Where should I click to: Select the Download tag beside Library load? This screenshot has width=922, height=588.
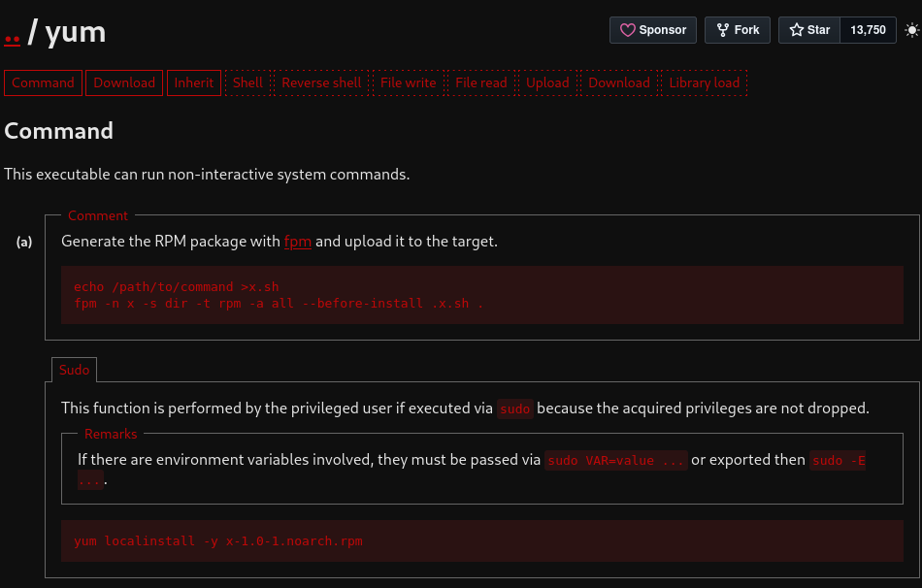pos(619,82)
